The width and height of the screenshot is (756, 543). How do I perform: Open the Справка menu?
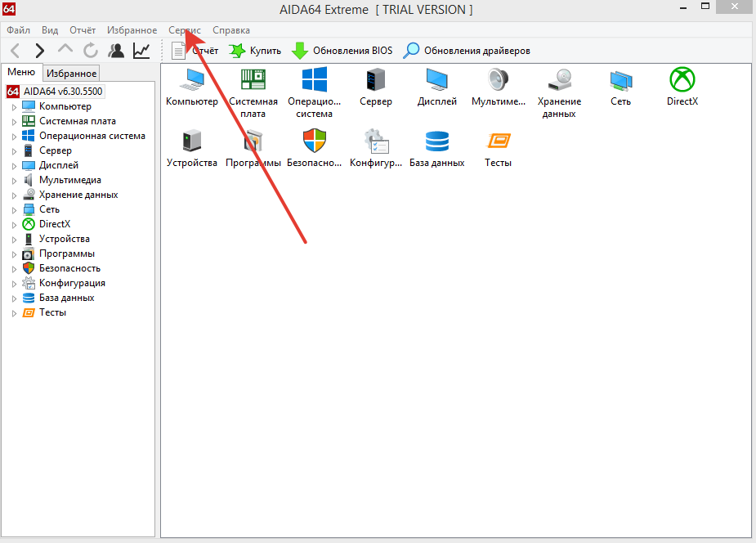(231, 30)
